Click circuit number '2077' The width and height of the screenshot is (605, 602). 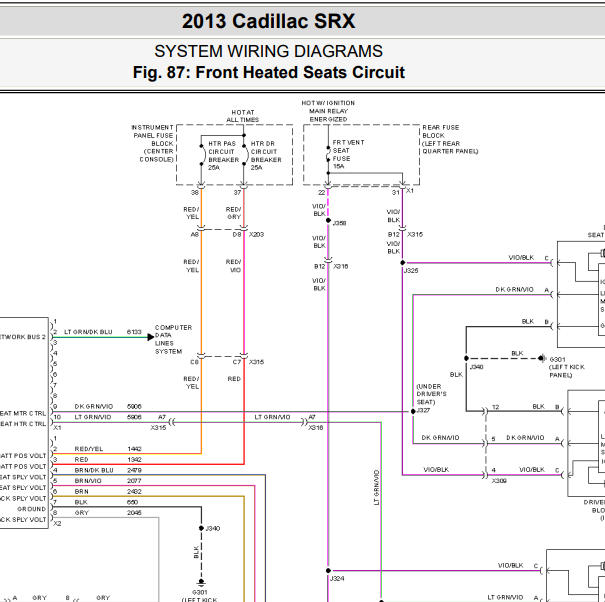[134, 481]
